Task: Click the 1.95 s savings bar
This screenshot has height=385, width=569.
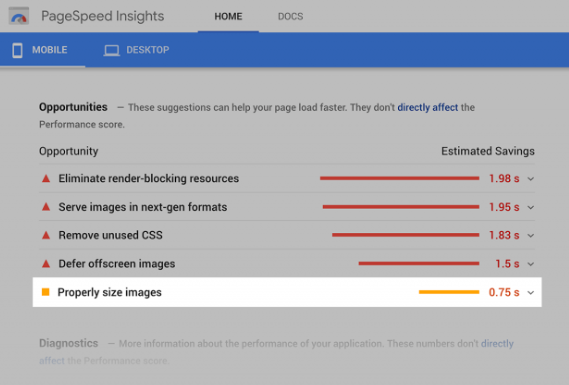Action: (401, 207)
